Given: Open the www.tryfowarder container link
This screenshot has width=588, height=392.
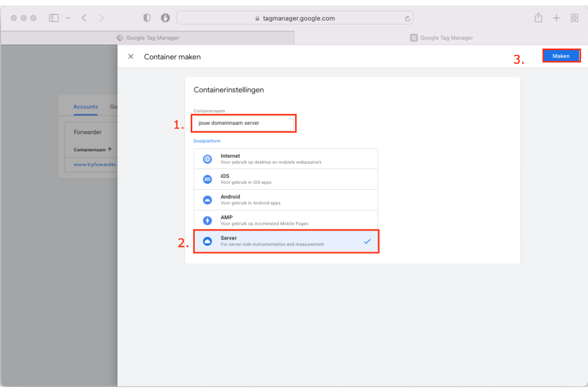Looking at the screenshot, I should 95,165.
